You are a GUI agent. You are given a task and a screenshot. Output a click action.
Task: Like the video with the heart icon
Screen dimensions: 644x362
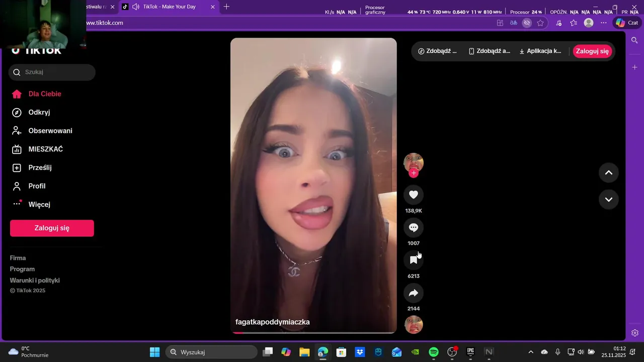click(414, 195)
